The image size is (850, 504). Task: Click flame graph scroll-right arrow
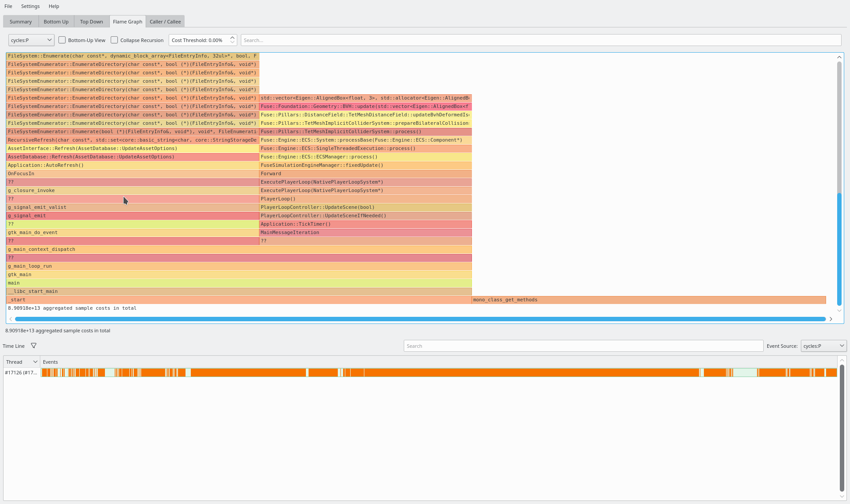click(x=831, y=319)
